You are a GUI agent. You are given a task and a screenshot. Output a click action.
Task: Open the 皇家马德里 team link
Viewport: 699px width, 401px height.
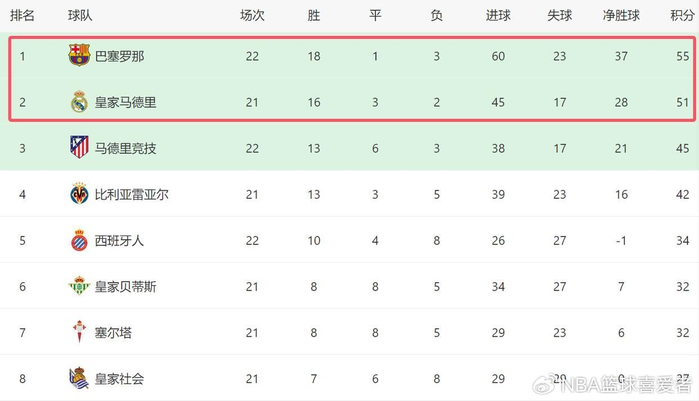click(126, 102)
